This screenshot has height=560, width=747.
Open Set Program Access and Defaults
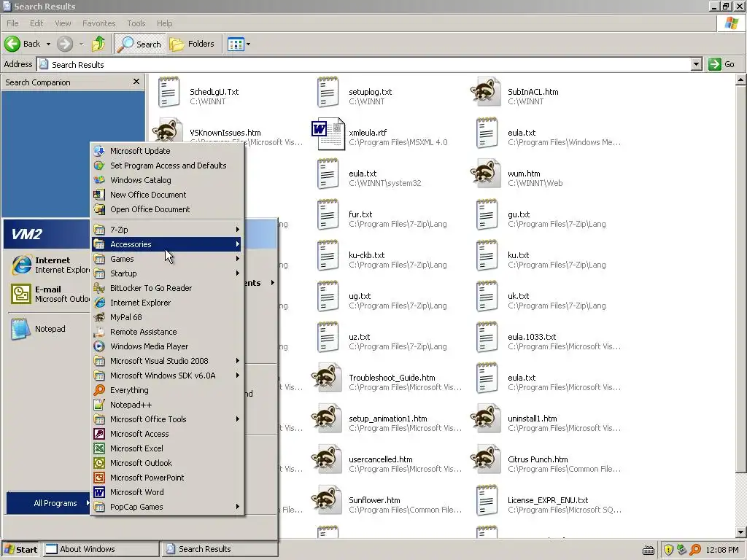tap(167, 166)
